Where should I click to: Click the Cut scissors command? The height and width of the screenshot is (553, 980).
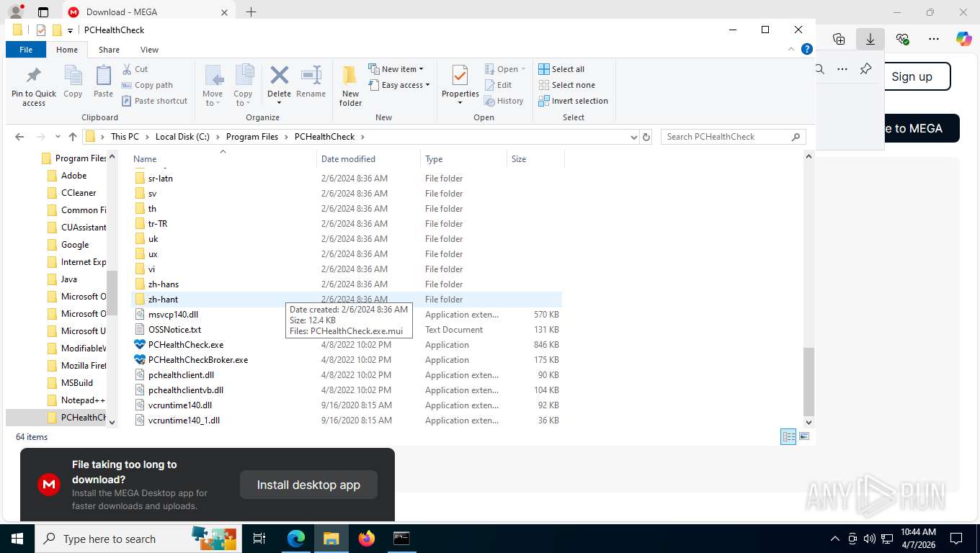135,69
